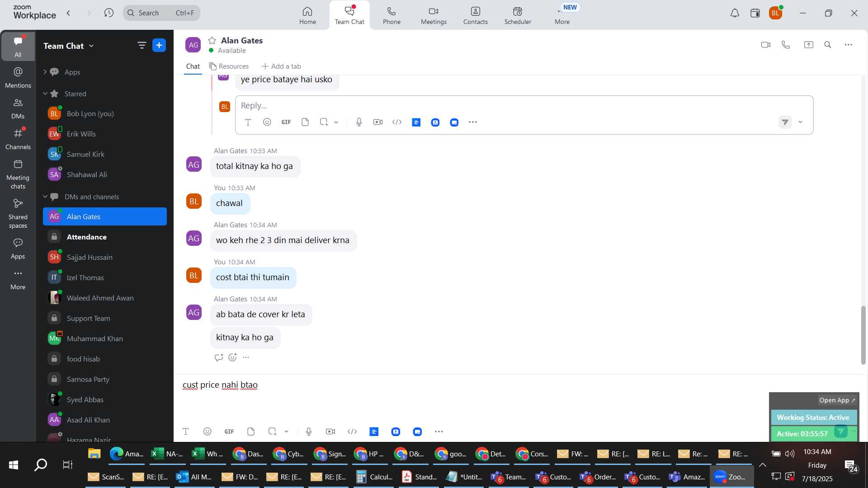This screenshot has height=488, width=868.
Task: Click the chat vertical scrollbar
Action: [x=863, y=335]
